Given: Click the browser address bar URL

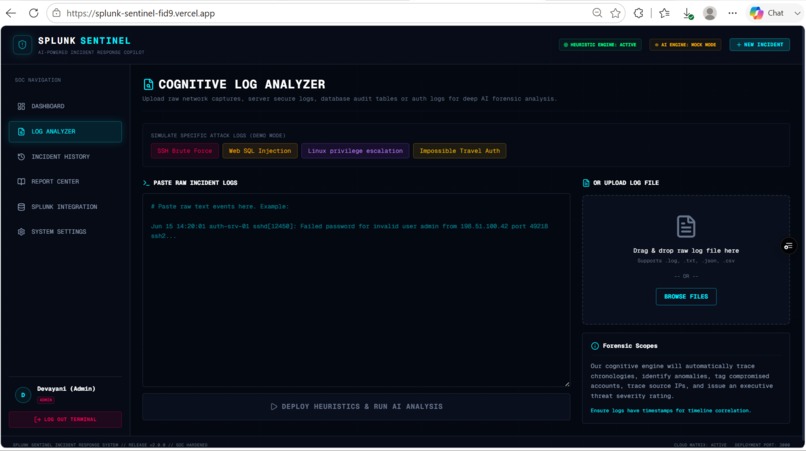Looking at the screenshot, I should click(140, 13).
